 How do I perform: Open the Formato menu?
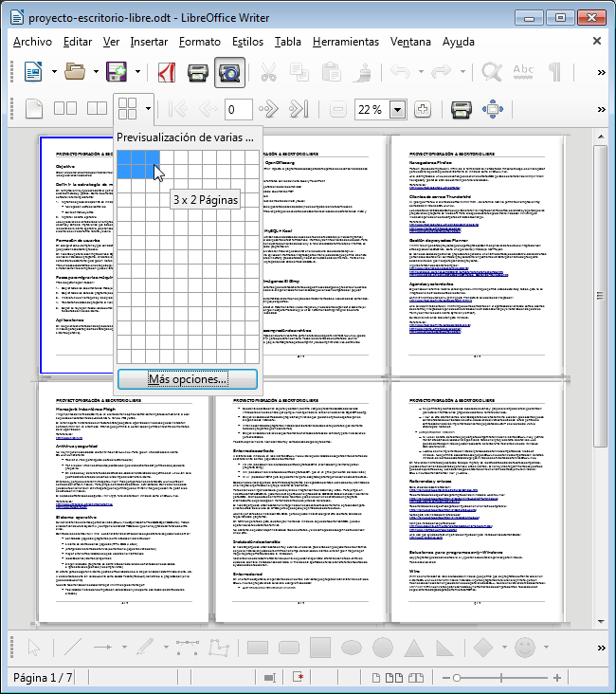coord(199,42)
